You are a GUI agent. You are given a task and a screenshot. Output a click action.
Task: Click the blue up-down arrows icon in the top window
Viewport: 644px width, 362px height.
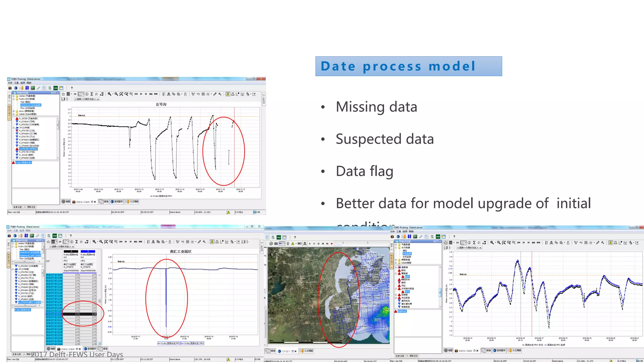coord(27,88)
